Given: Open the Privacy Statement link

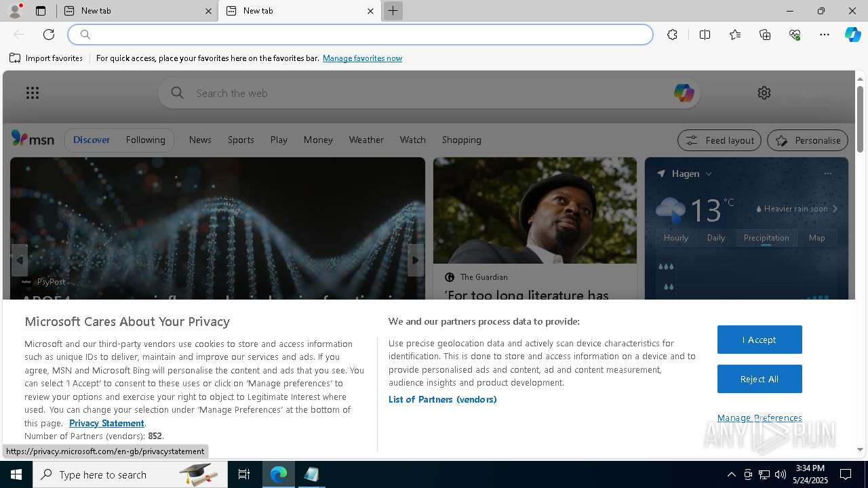Looking at the screenshot, I should 106,423.
